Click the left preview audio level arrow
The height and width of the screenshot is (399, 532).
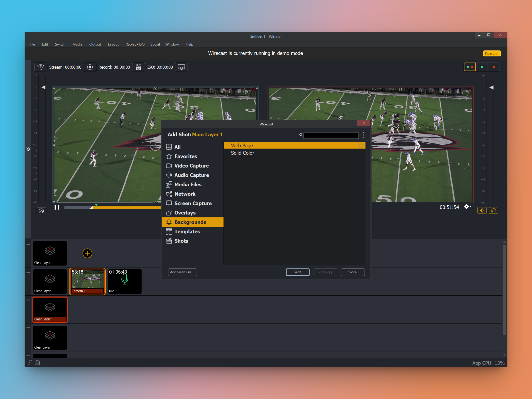(44, 87)
